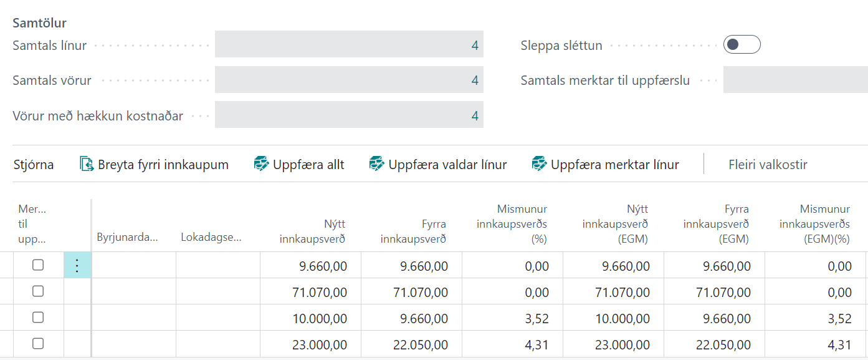This screenshot has width=868, height=360.
Task: Click the Breyta fyrri innkaupum icon
Action: 87,165
